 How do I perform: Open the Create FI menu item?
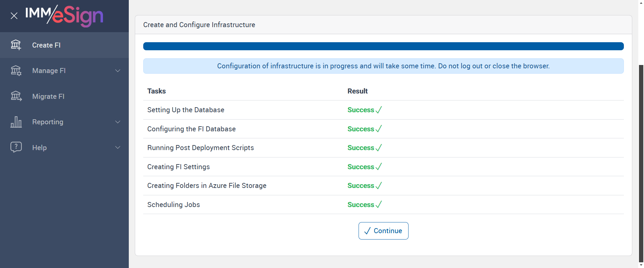[46, 45]
